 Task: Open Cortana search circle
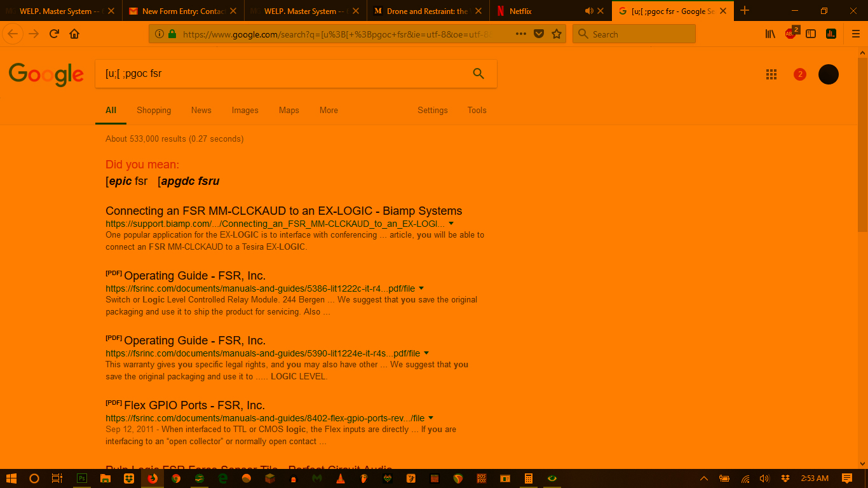point(34,478)
